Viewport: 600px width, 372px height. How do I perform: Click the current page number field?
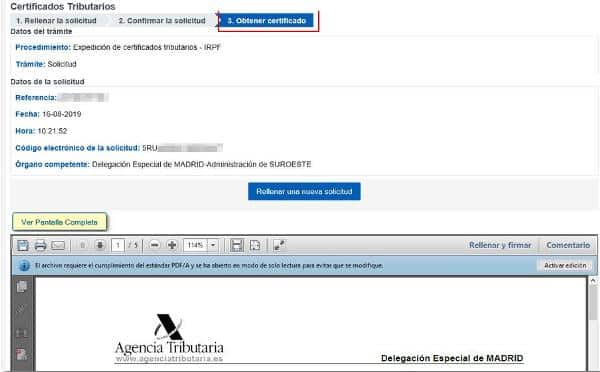tap(118, 245)
